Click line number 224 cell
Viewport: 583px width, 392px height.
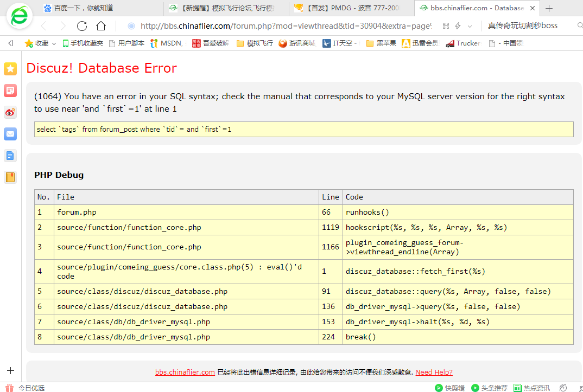coord(331,337)
